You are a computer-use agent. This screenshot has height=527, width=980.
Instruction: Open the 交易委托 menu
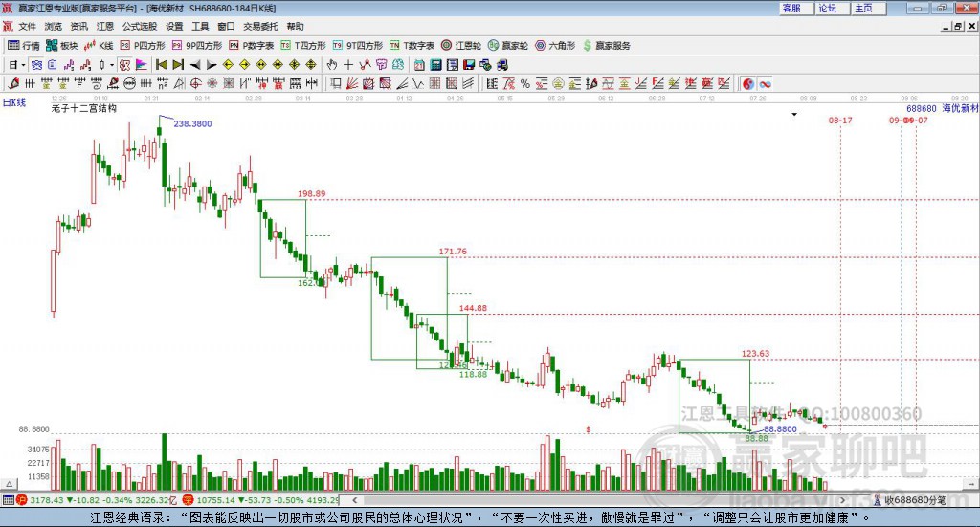pos(260,26)
